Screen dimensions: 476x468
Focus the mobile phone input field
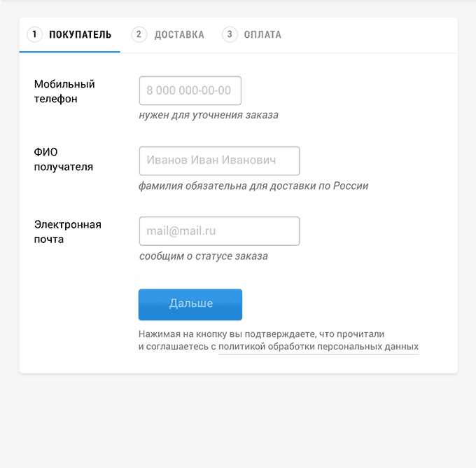coord(190,90)
